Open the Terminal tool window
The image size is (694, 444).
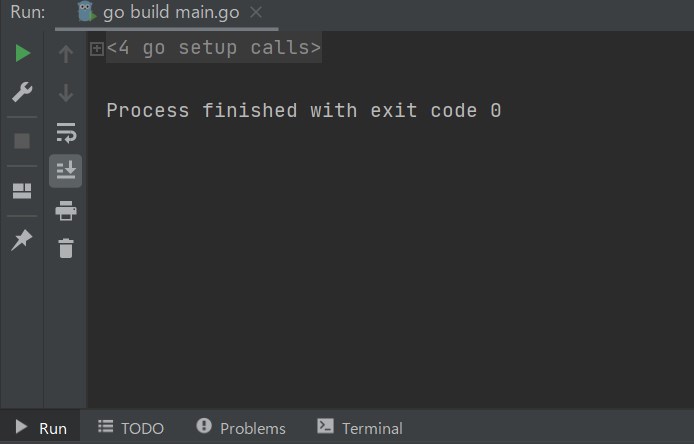360,428
